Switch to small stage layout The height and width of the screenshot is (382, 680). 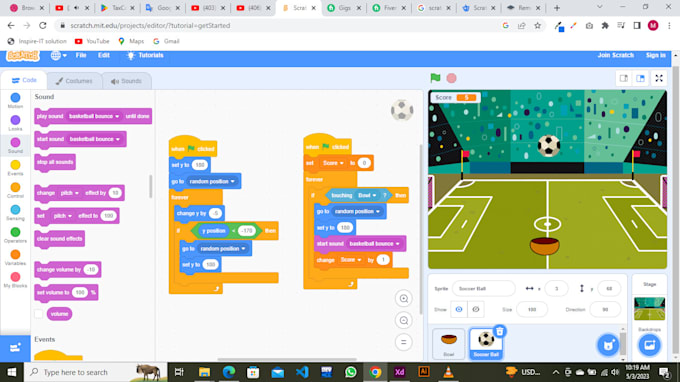point(624,78)
